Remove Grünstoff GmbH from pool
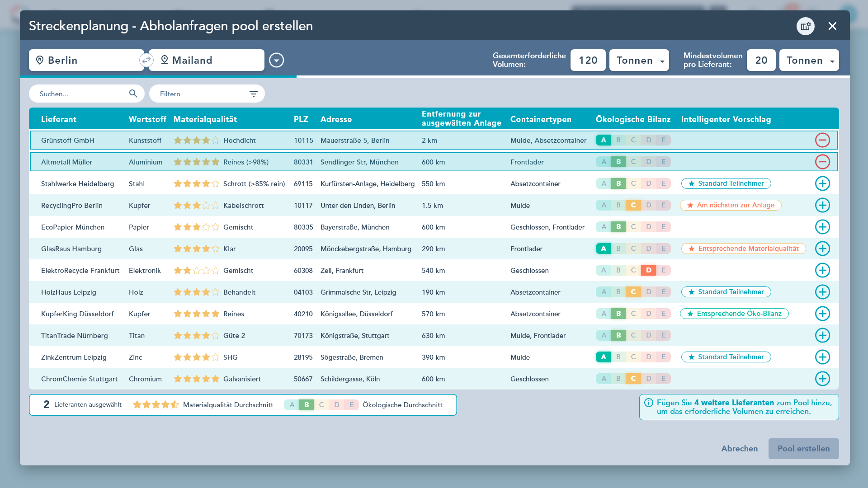868x488 pixels. (x=822, y=140)
